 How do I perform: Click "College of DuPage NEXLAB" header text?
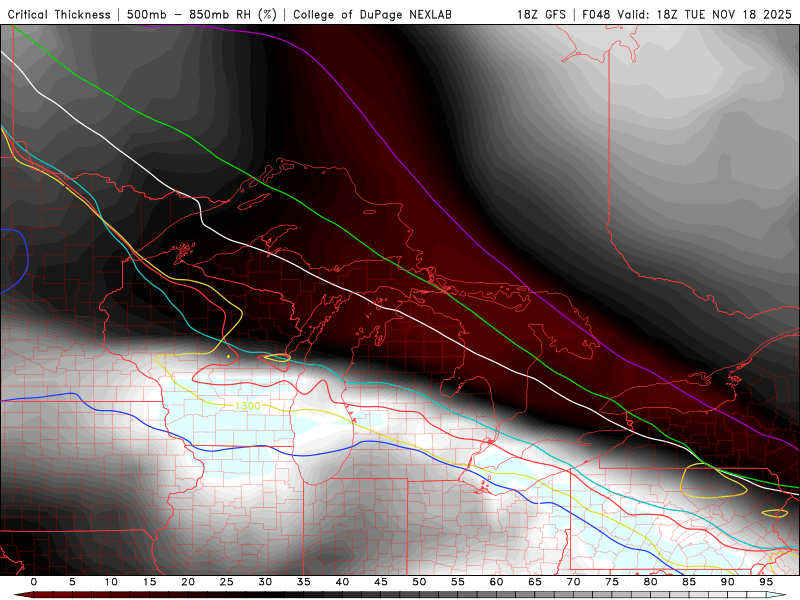point(372,14)
